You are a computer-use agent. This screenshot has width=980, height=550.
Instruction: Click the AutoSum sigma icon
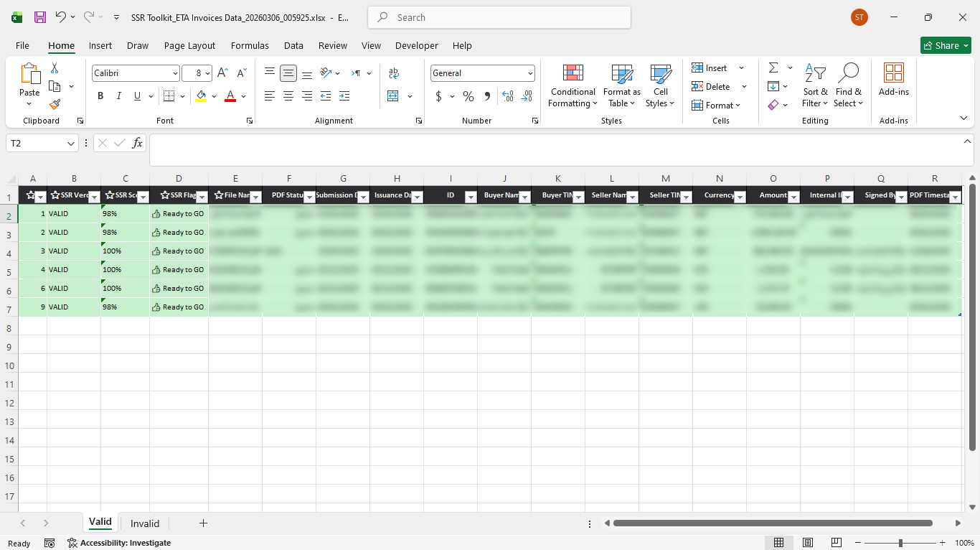[773, 67]
